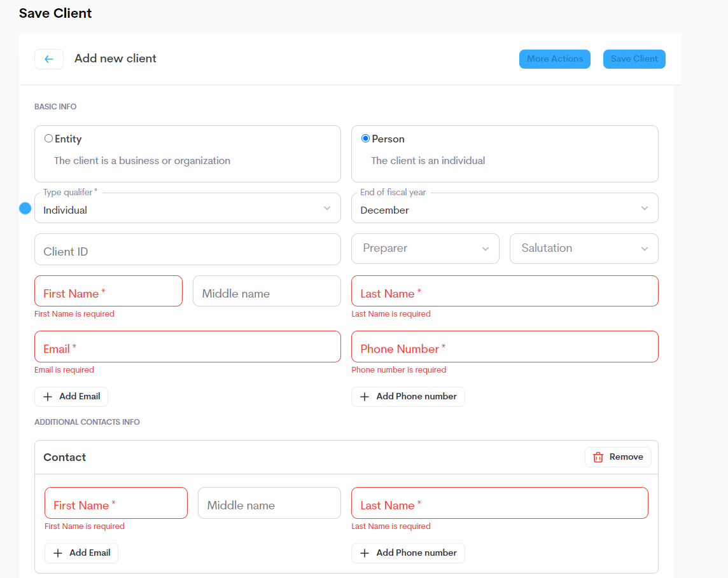
Task: Click the blue circle marker beside Type qualifier
Action: coord(25,208)
